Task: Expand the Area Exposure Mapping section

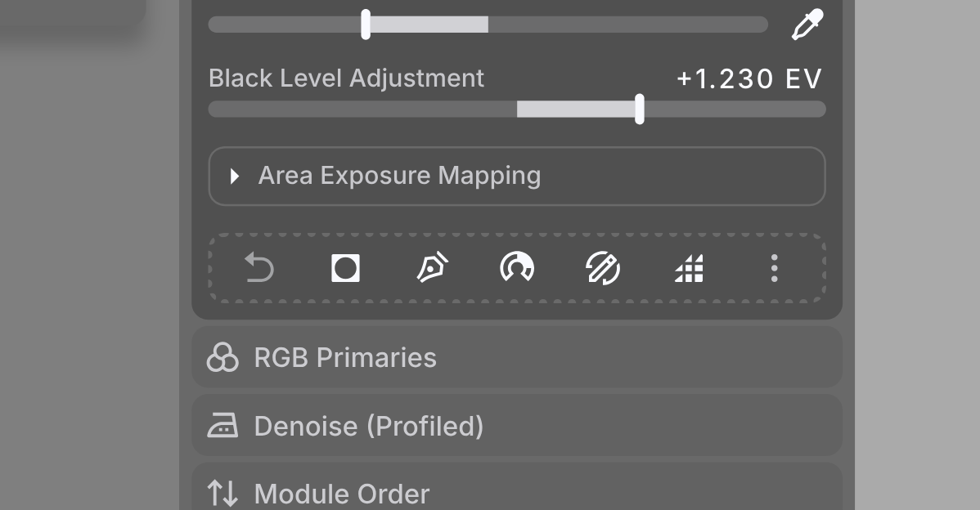Action: [517, 176]
